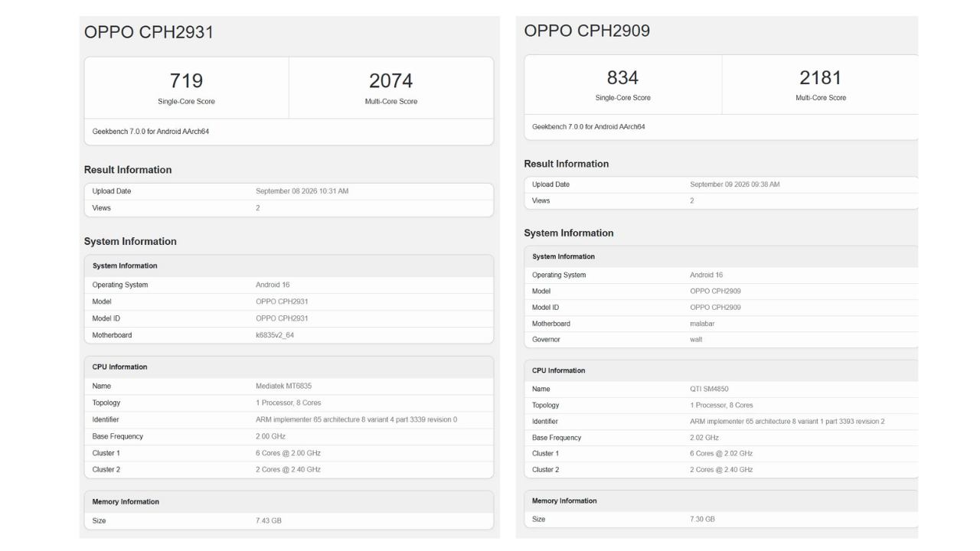
Task: Click the "Governor" row label
Action: pyautogui.click(x=547, y=339)
